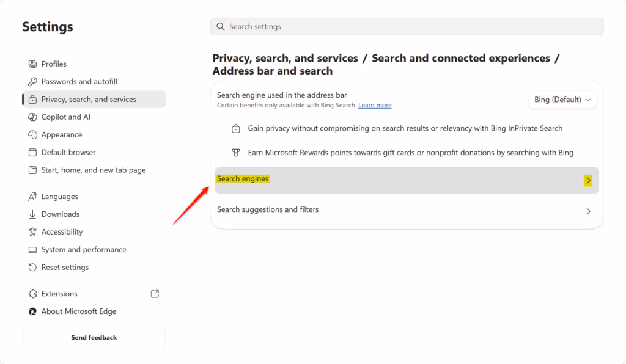Click the Default browser window icon
The height and width of the screenshot is (364, 626).
pos(32,152)
